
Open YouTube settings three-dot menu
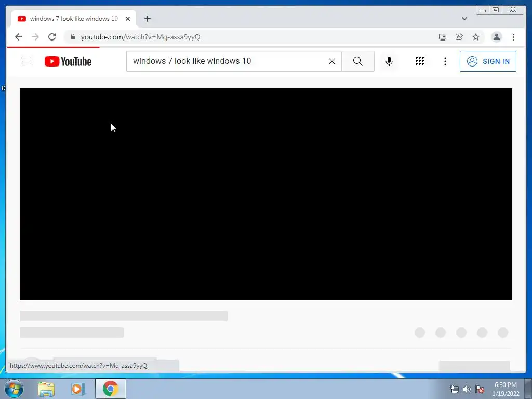pyautogui.click(x=445, y=61)
